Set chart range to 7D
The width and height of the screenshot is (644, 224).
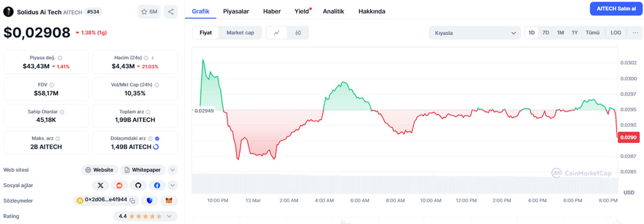click(x=546, y=33)
